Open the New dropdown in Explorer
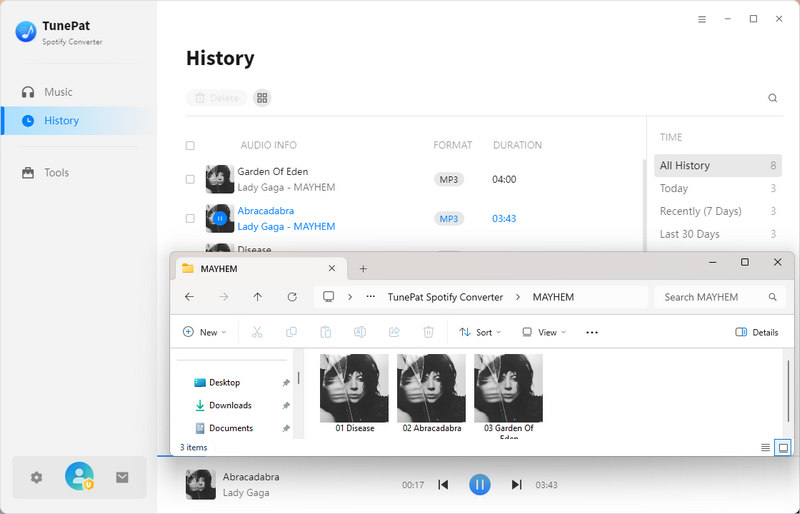The image size is (800, 514). 205,332
